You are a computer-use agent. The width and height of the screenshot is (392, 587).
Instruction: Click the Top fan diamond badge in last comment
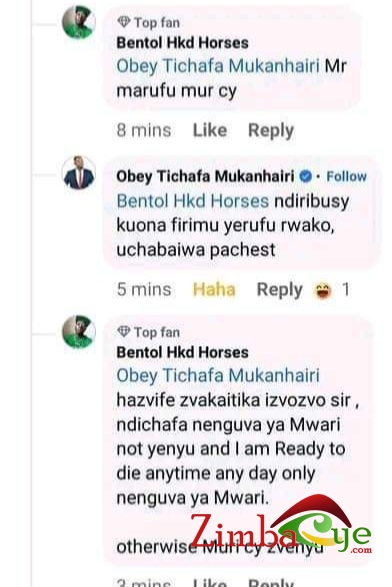[124, 332]
